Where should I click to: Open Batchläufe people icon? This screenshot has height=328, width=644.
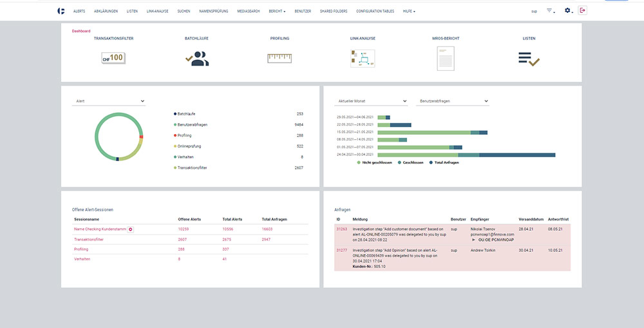coord(196,59)
